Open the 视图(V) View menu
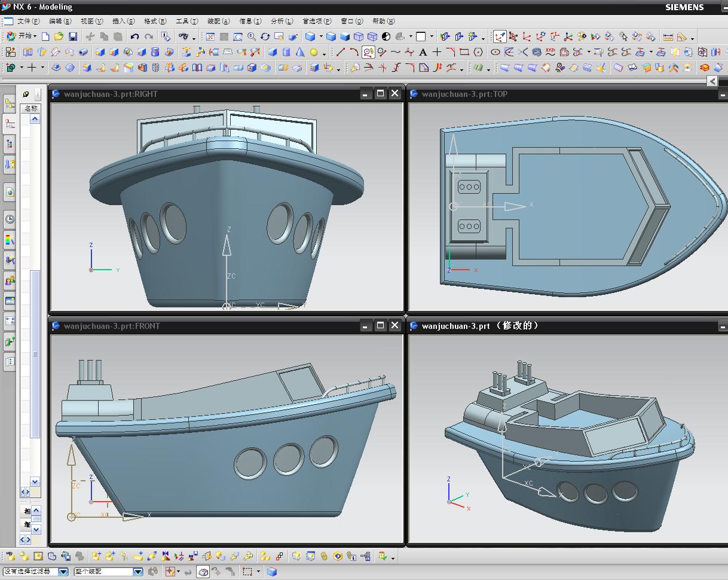This screenshot has width=728, height=580. point(91,21)
